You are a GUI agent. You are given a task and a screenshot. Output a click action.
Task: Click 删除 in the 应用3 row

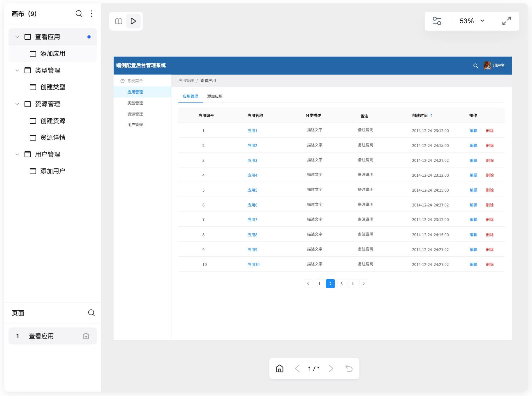[490, 160]
